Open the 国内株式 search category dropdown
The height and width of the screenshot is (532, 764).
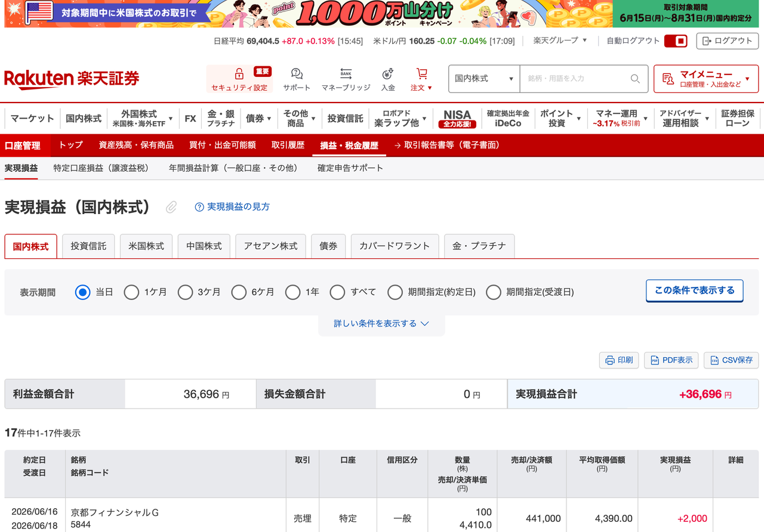[x=484, y=79]
